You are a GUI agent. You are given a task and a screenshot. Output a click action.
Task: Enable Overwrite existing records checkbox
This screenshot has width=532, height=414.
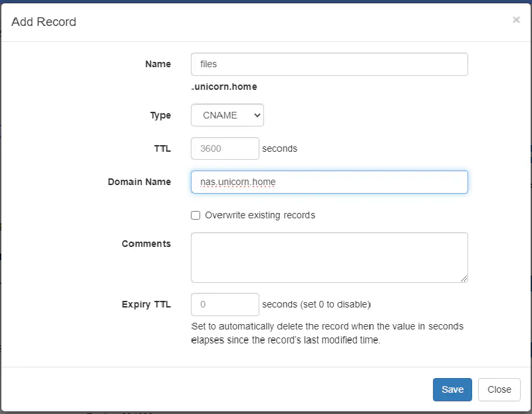pos(196,216)
